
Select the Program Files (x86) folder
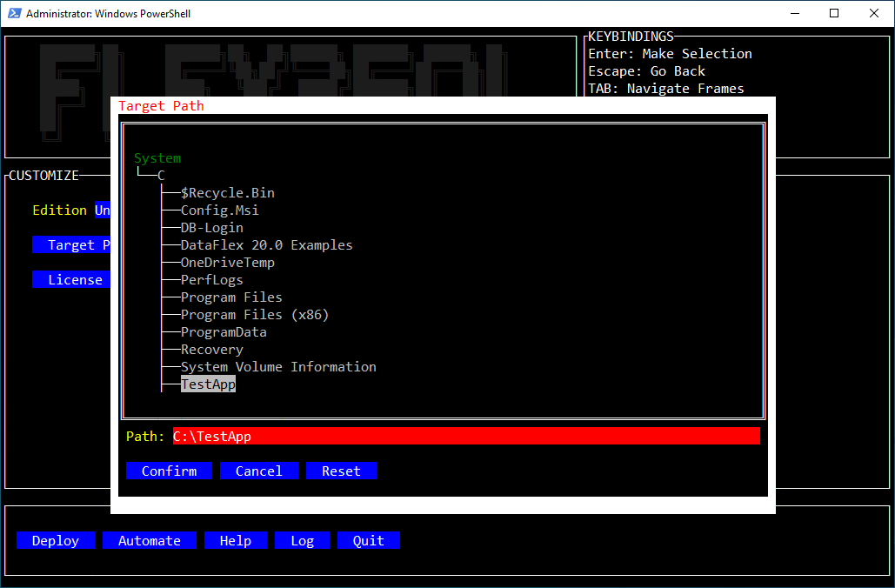point(255,315)
